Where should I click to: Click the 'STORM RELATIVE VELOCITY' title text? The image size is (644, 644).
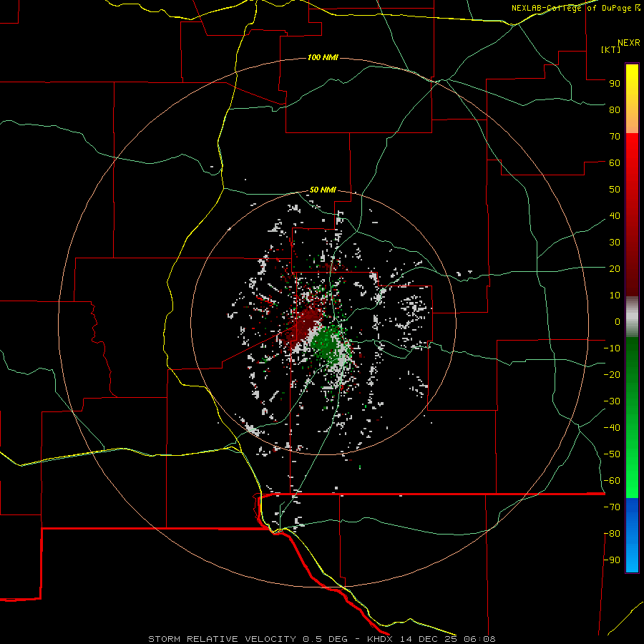(222, 639)
